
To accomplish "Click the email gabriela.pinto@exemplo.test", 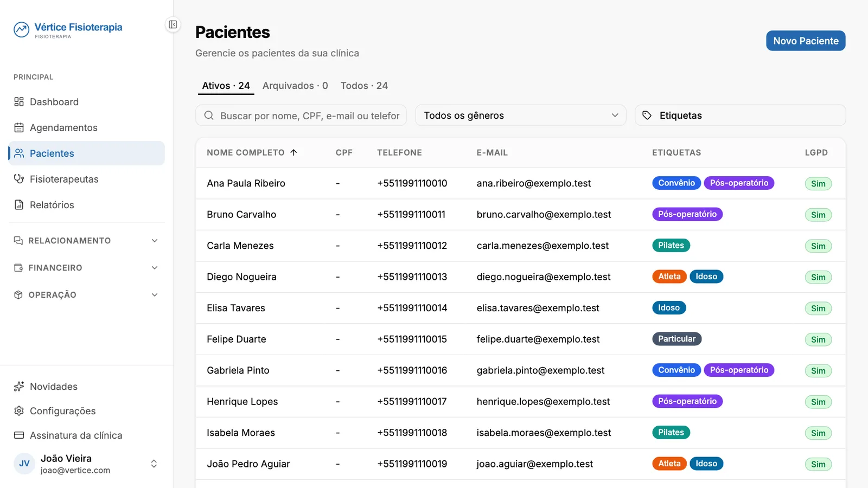I will [x=540, y=370].
